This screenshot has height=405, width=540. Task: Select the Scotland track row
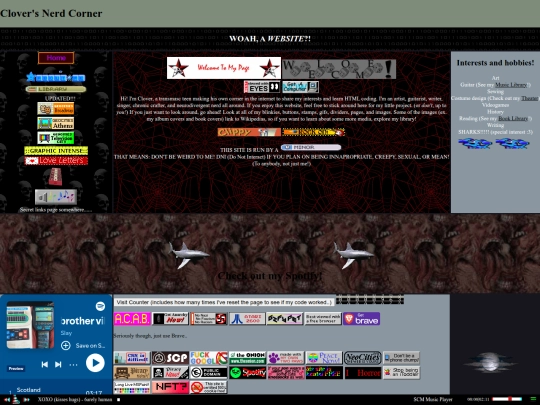pos(56,391)
